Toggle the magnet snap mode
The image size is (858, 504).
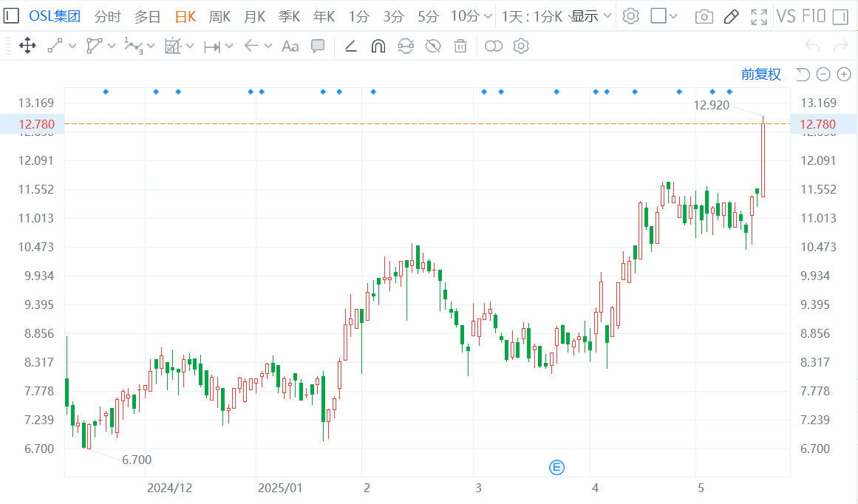pos(378,46)
